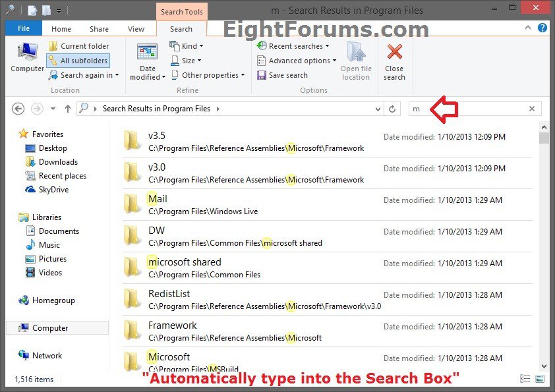
Task: Click the Date modified calendar icon
Action: [x=147, y=53]
